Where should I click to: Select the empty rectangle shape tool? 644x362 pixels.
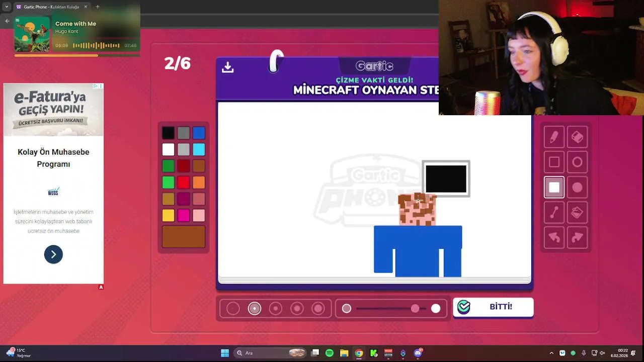click(554, 162)
